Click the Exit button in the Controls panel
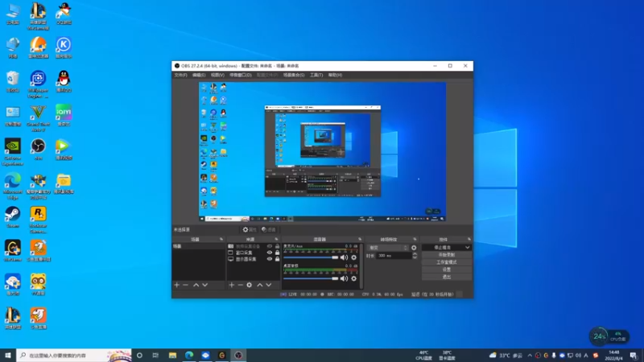 pos(447,277)
